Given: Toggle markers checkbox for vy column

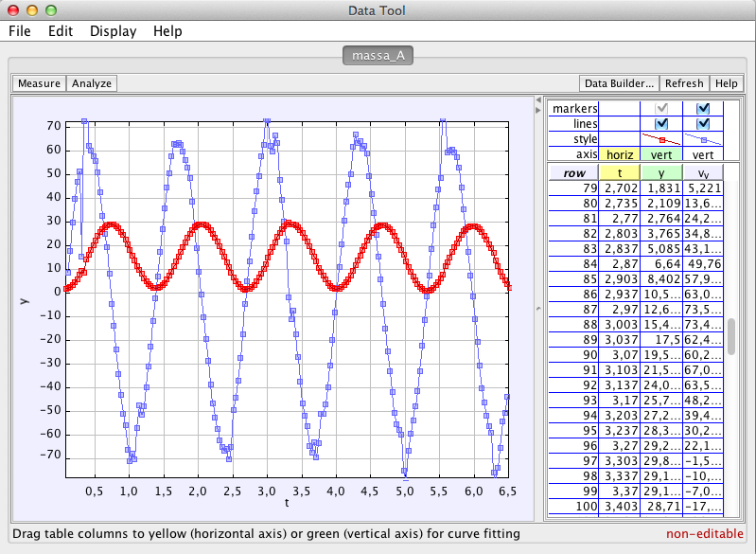Looking at the screenshot, I should click(703, 109).
